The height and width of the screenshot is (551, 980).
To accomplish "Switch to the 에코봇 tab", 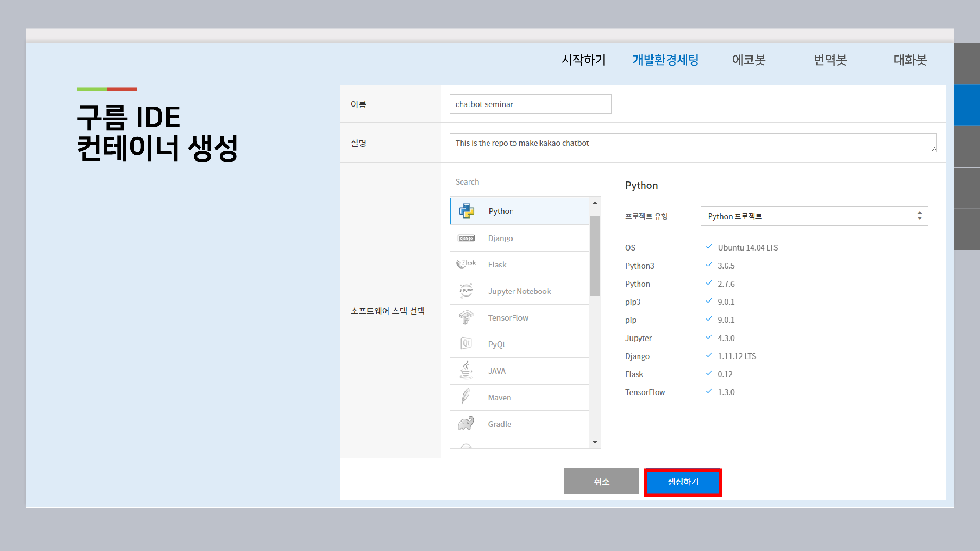I will pyautogui.click(x=748, y=60).
